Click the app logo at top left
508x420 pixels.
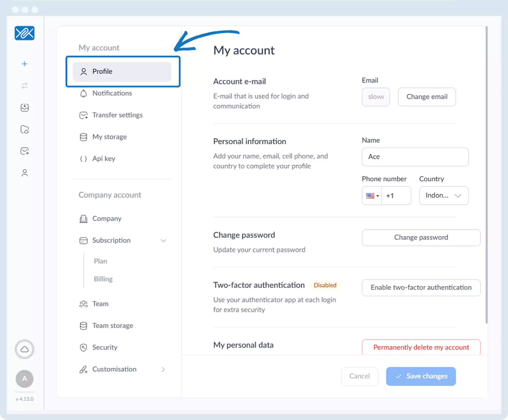[x=24, y=33]
